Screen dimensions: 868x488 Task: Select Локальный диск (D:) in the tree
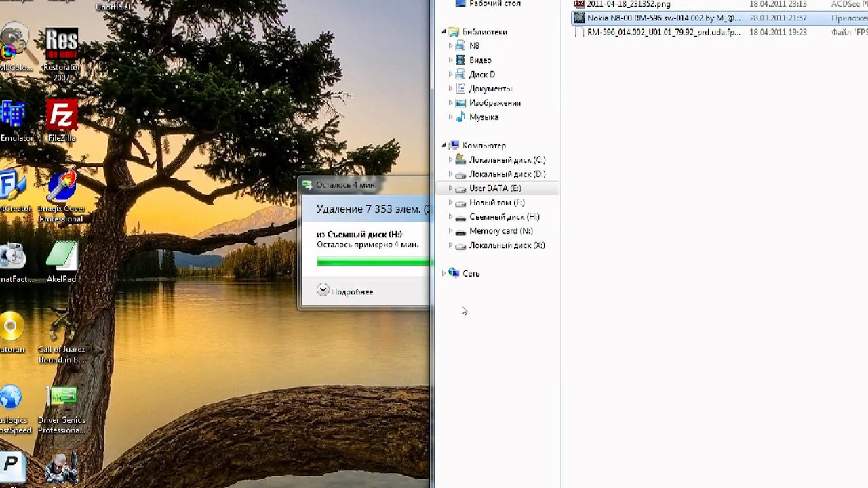507,174
